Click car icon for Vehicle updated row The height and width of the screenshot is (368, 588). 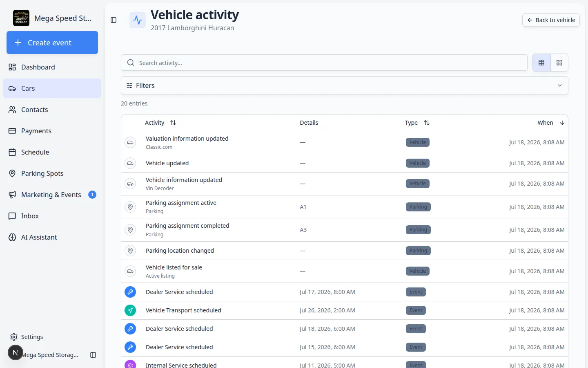[x=130, y=163]
